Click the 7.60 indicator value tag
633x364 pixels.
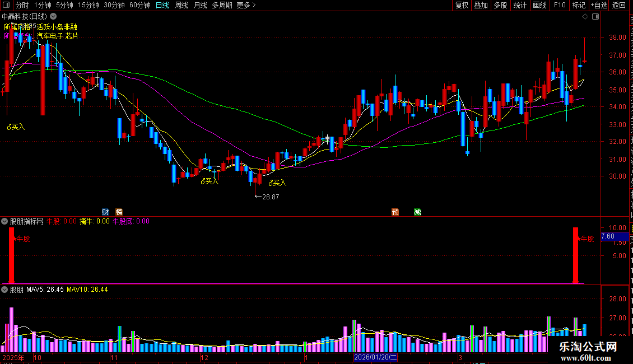coord(615,236)
